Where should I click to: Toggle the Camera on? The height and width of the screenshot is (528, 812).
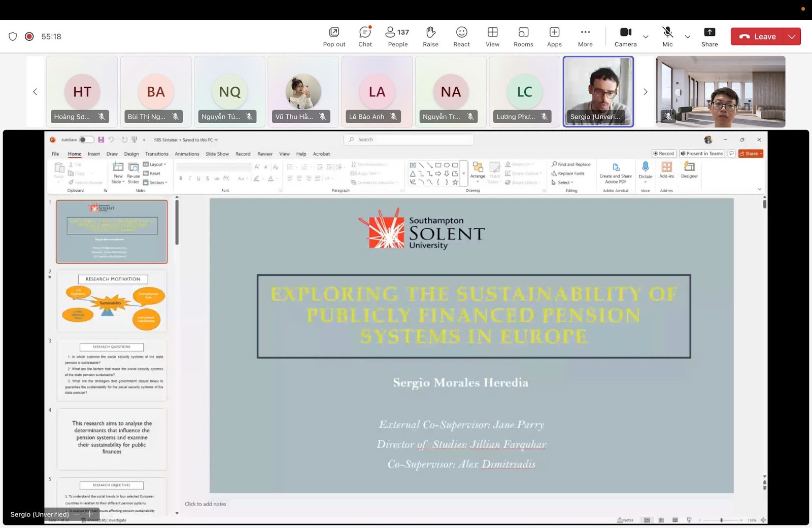coord(625,37)
